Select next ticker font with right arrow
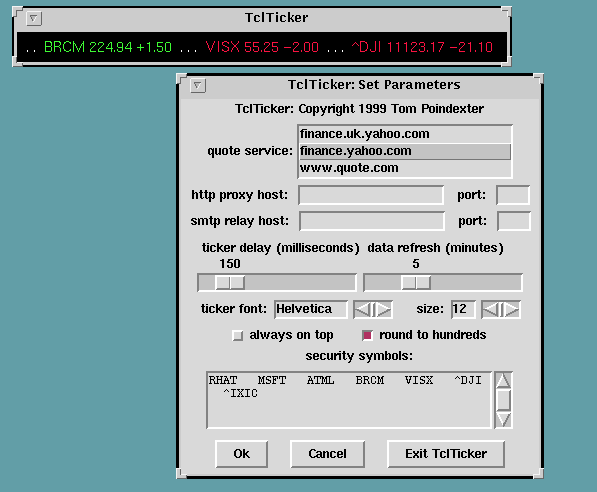This screenshot has height=492, width=597. pyautogui.click(x=384, y=309)
